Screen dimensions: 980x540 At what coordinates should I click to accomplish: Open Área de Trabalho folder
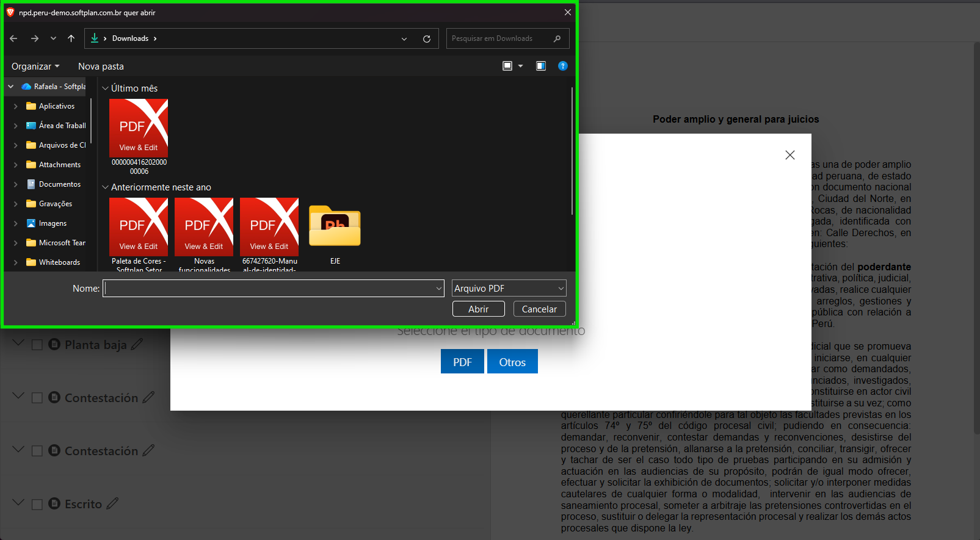pos(56,126)
